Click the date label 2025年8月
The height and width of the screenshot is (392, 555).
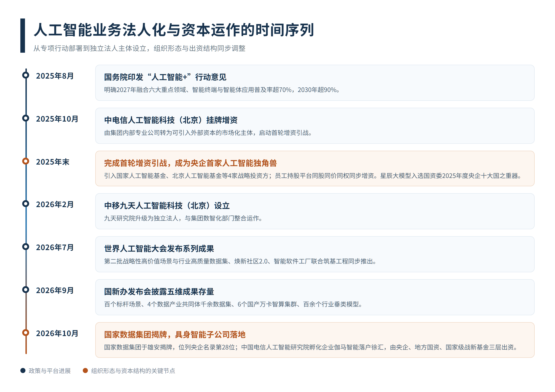tap(55, 76)
